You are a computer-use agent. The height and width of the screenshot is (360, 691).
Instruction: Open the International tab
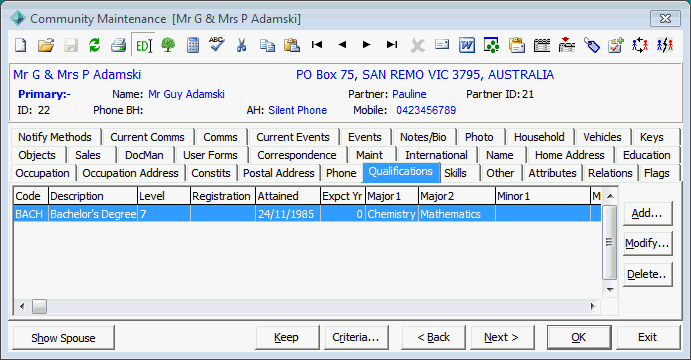click(x=436, y=155)
